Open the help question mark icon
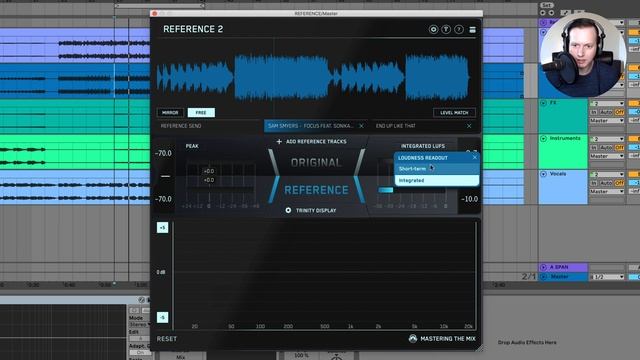The width and height of the screenshot is (640, 360). click(x=459, y=29)
